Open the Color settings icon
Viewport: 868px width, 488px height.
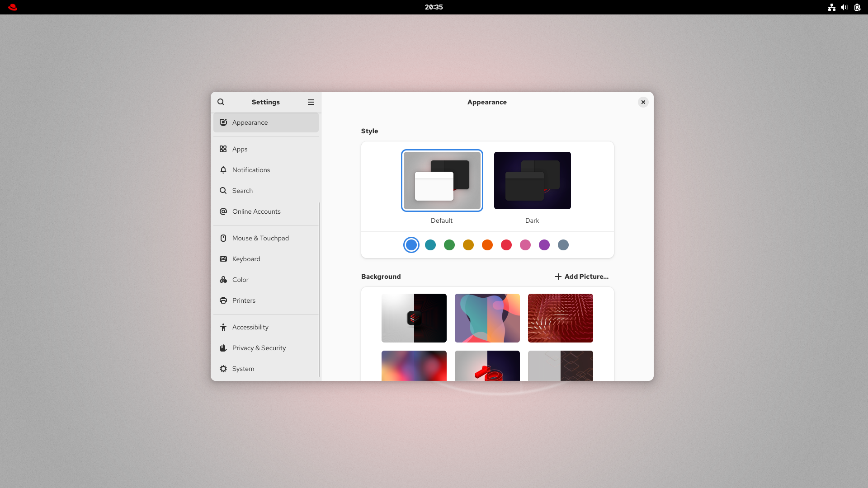click(223, 280)
